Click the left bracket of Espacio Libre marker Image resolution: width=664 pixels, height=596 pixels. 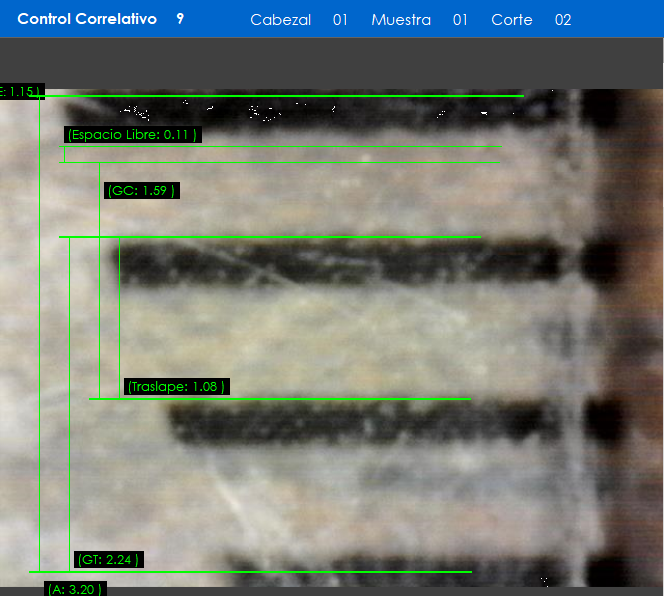(64, 155)
